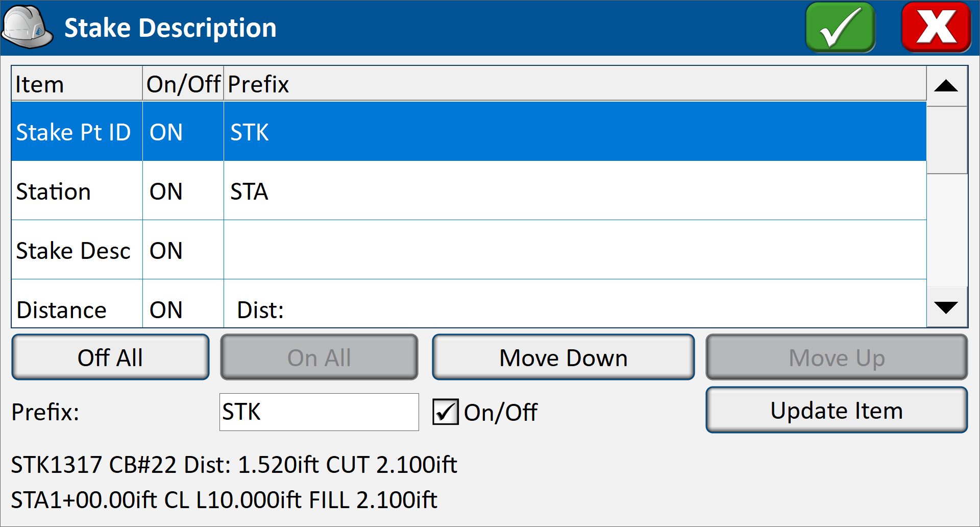
Task: Click the On All button
Action: point(319,357)
